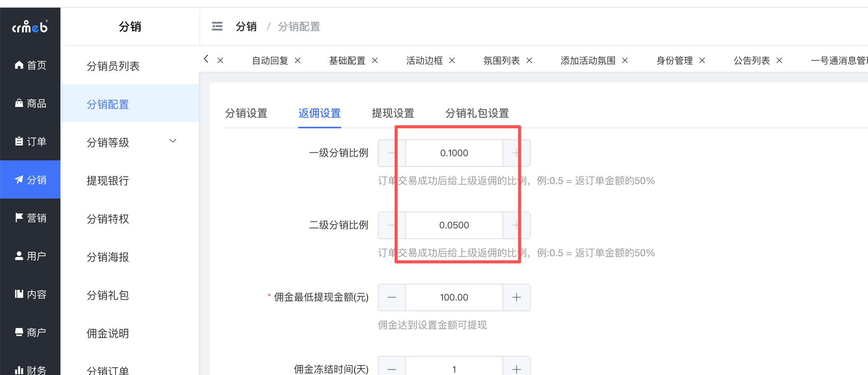Open the 用户 users sidebar icon
The width and height of the screenshot is (868, 375).
[x=19, y=256]
